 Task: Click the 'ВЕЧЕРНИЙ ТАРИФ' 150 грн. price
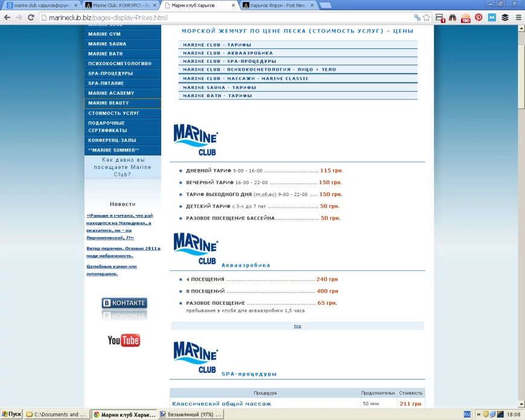click(330, 182)
